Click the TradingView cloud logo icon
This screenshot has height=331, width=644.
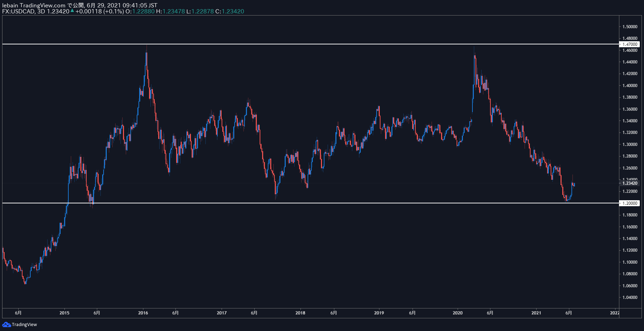pos(6,324)
